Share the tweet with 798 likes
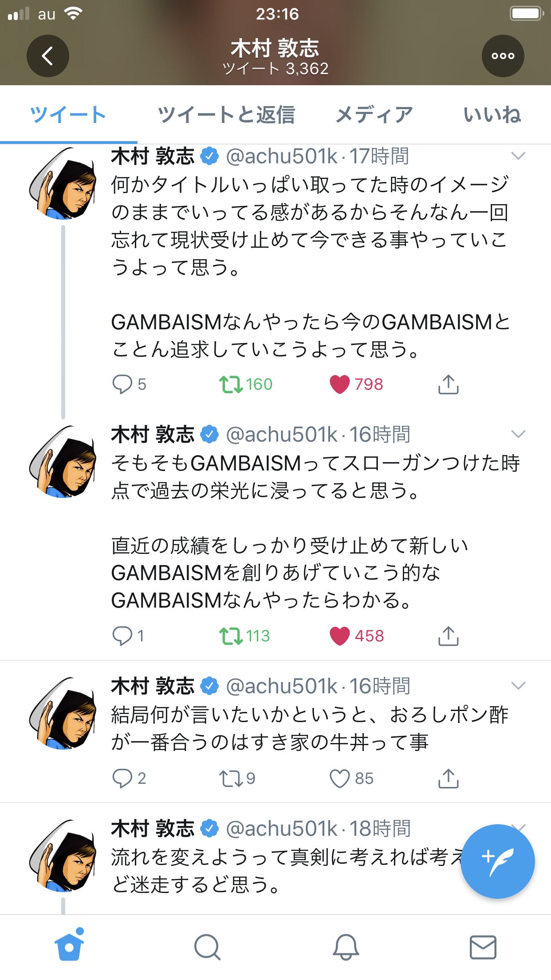 448,384
